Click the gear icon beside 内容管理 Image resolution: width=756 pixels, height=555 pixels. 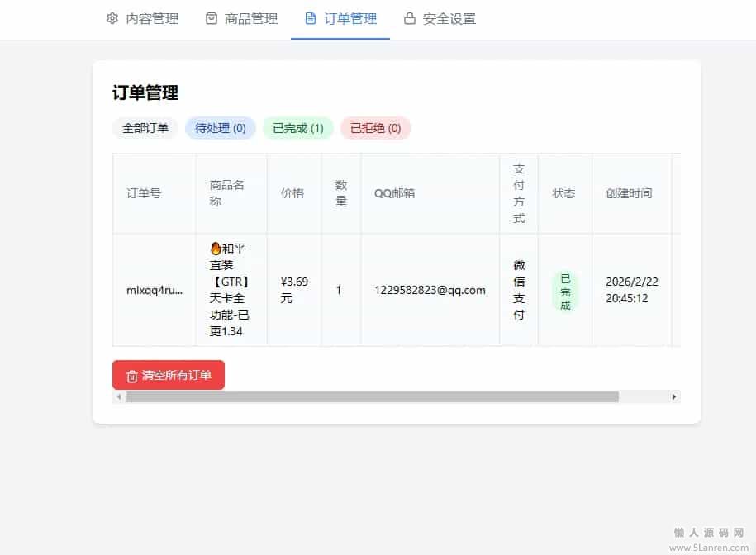112,18
